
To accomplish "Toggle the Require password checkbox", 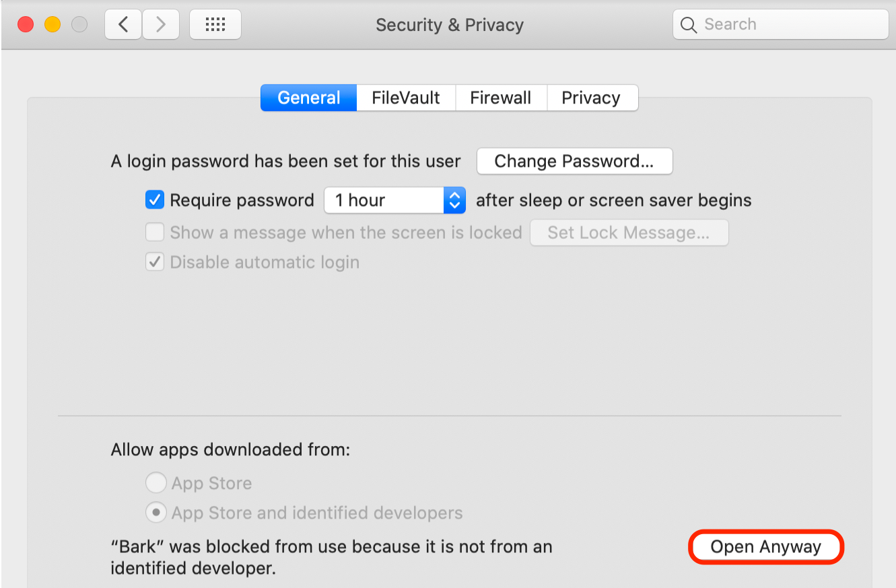I will pyautogui.click(x=155, y=200).
